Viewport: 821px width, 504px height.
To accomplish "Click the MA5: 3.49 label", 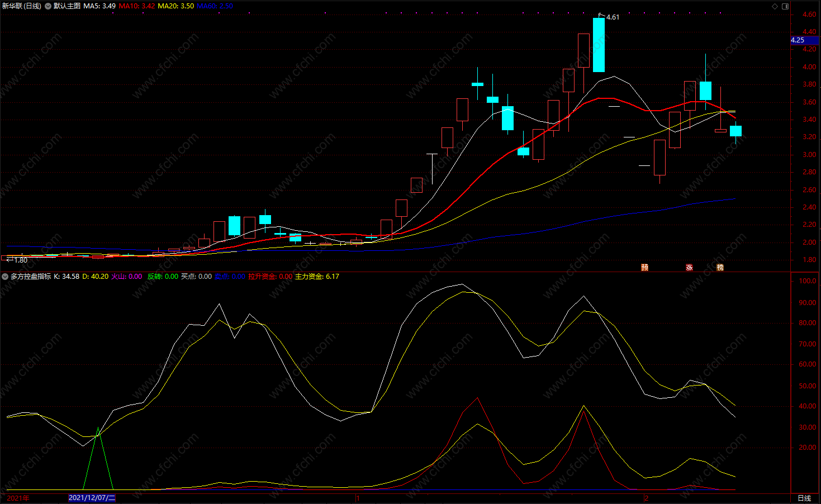I will click(x=99, y=6).
